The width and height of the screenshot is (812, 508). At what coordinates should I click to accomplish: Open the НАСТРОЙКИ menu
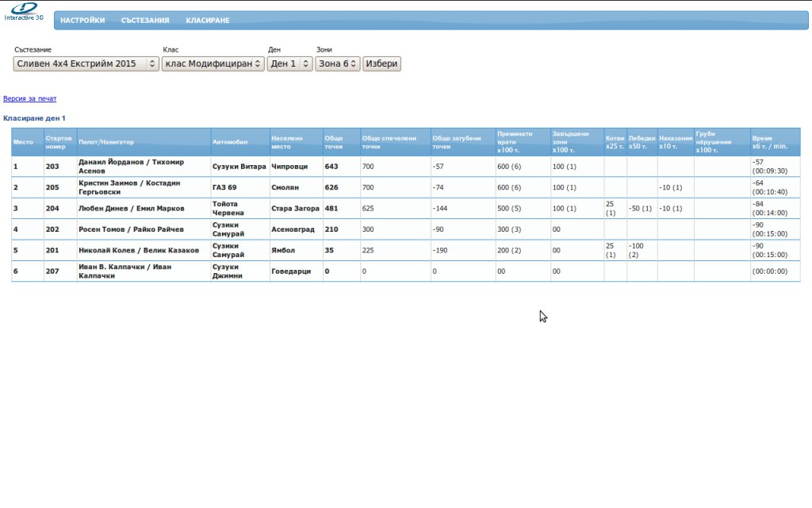[x=82, y=21]
